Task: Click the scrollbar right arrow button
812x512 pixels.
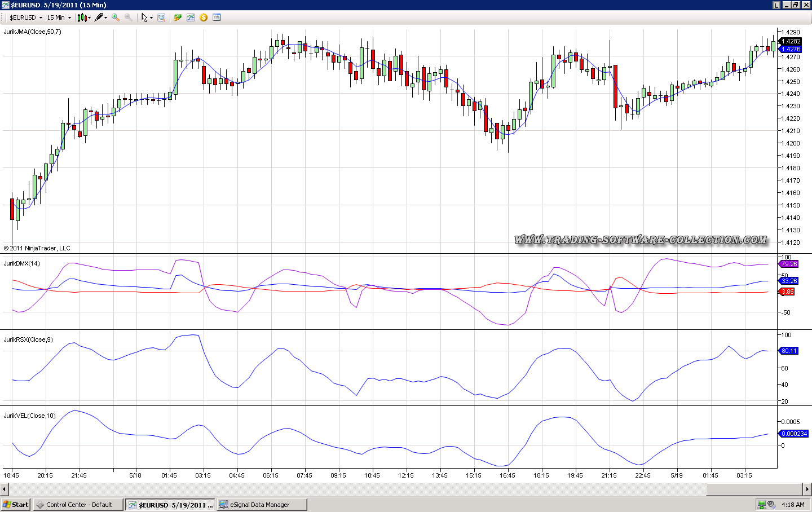Action: tap(807, 489)
